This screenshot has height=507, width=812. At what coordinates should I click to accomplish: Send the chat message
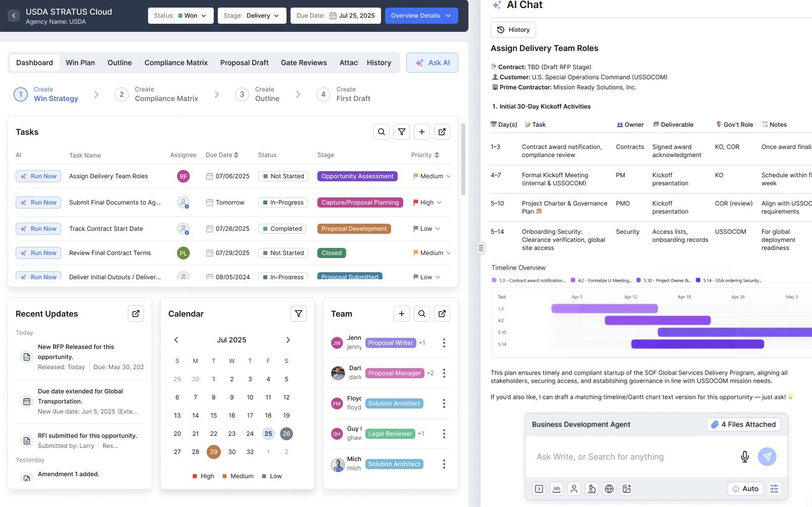pyautogui.click(x=767, y=457)
